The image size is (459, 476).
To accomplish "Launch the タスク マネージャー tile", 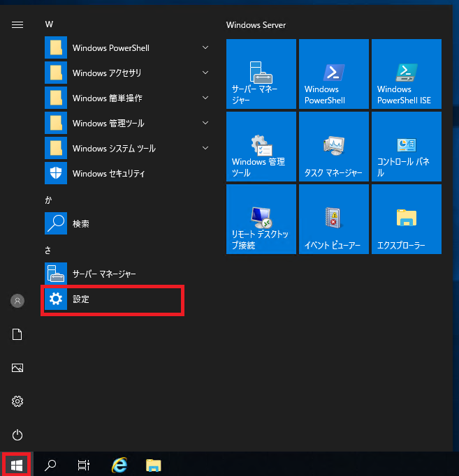I will [x=333, y=147].
